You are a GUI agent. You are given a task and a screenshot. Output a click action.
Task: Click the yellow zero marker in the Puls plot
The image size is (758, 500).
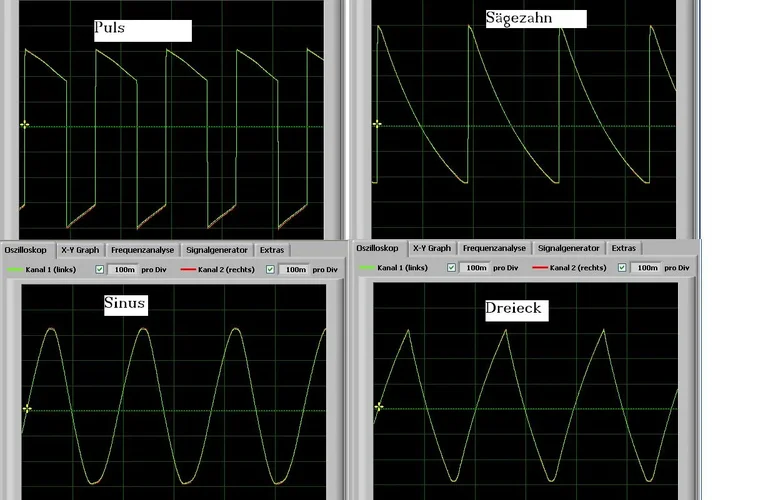24,125
